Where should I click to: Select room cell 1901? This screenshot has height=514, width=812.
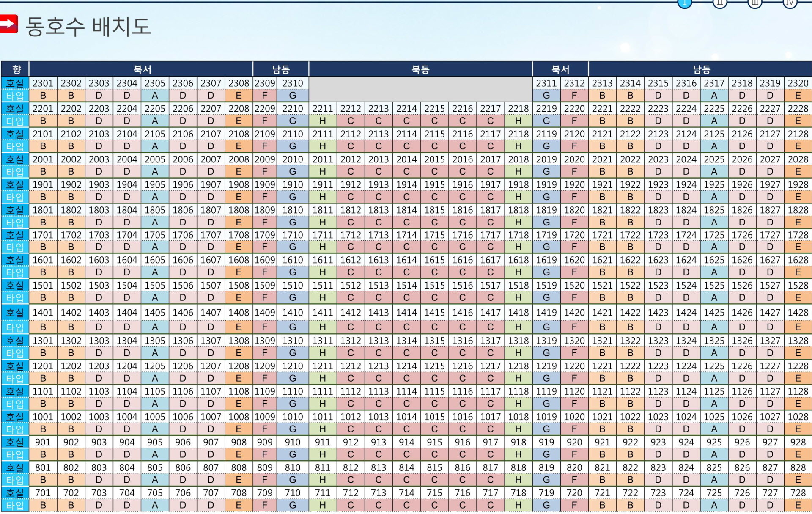43,185
